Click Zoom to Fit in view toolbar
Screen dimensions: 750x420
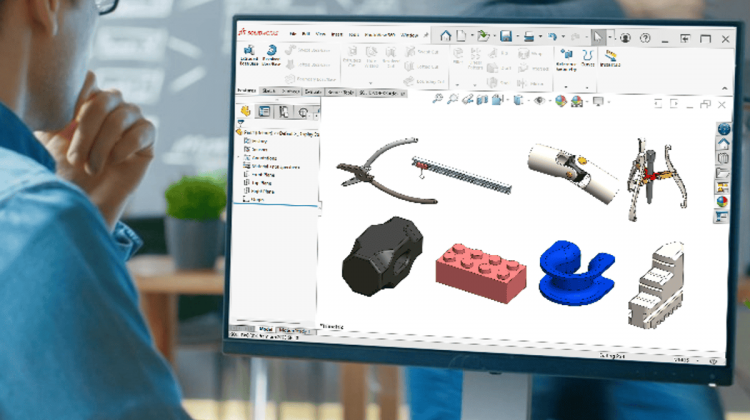tap(437, 99)
